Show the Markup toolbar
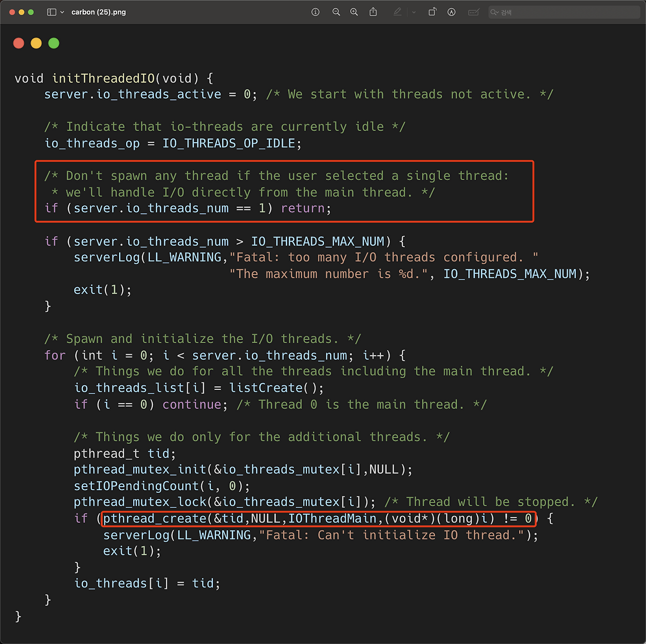646x644 pixels. pyautogui.click(x=452, y=12)
